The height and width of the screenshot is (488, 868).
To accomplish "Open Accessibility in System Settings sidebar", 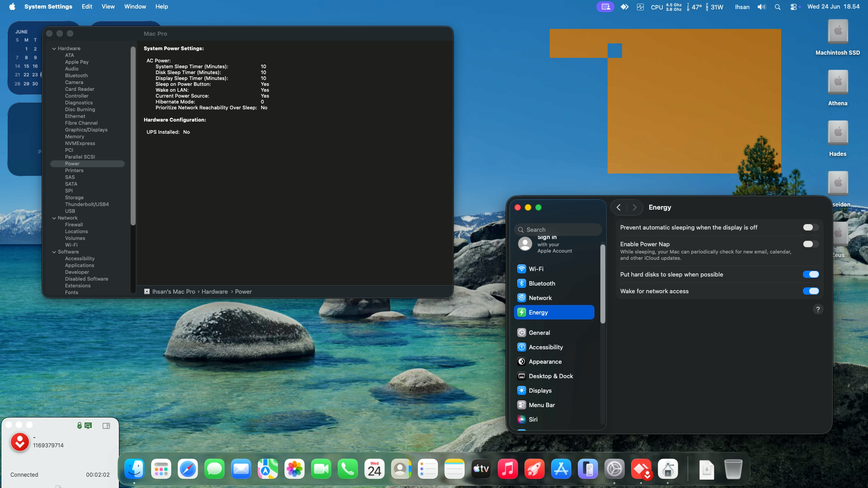I will click(x=554, y=347).
